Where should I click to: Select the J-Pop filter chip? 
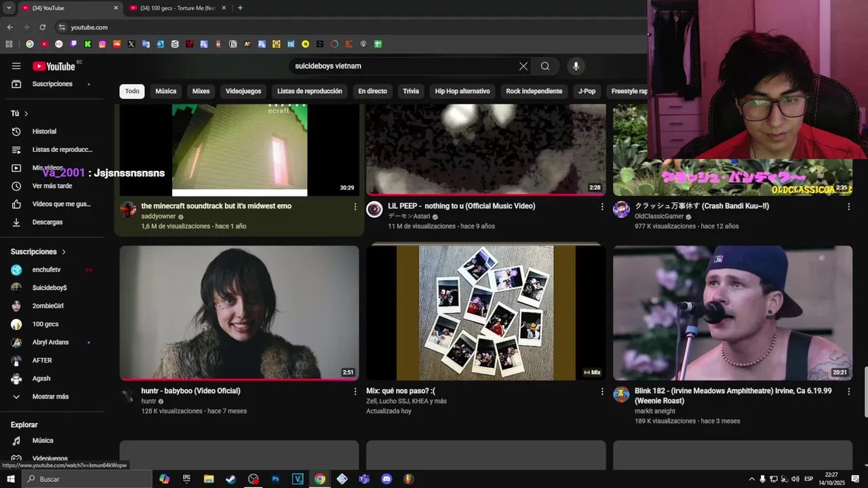(x=587, y=91)
